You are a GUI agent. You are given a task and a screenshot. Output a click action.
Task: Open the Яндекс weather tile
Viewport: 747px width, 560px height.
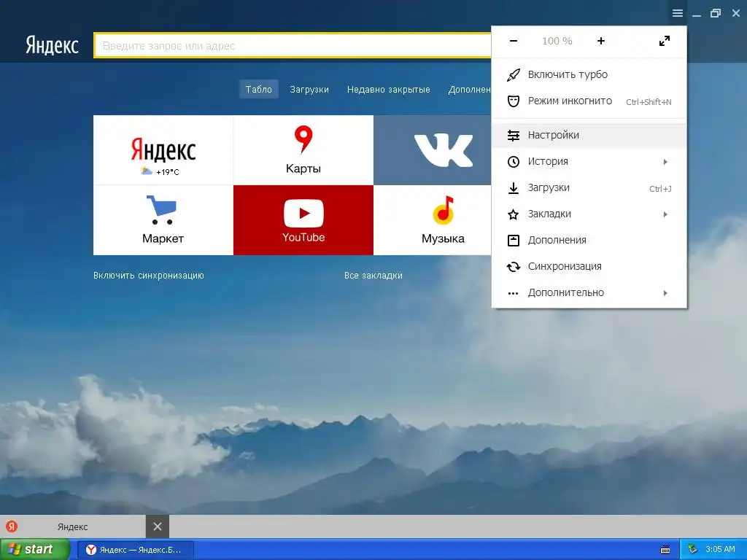tap(163, 150)
